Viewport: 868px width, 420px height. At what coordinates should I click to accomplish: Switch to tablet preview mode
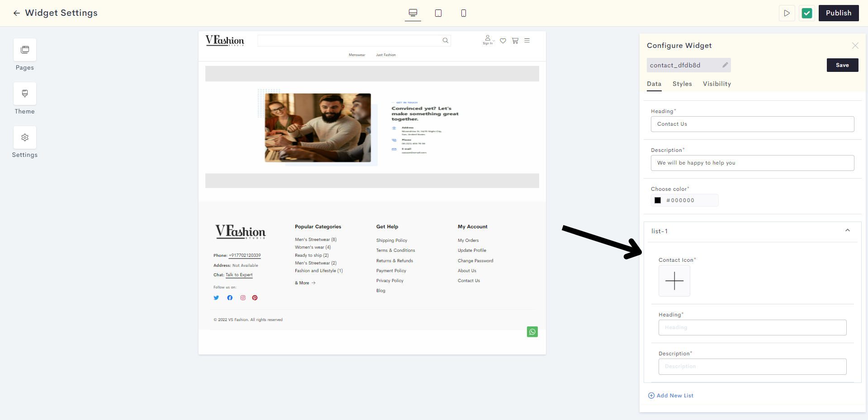[438, 13]
